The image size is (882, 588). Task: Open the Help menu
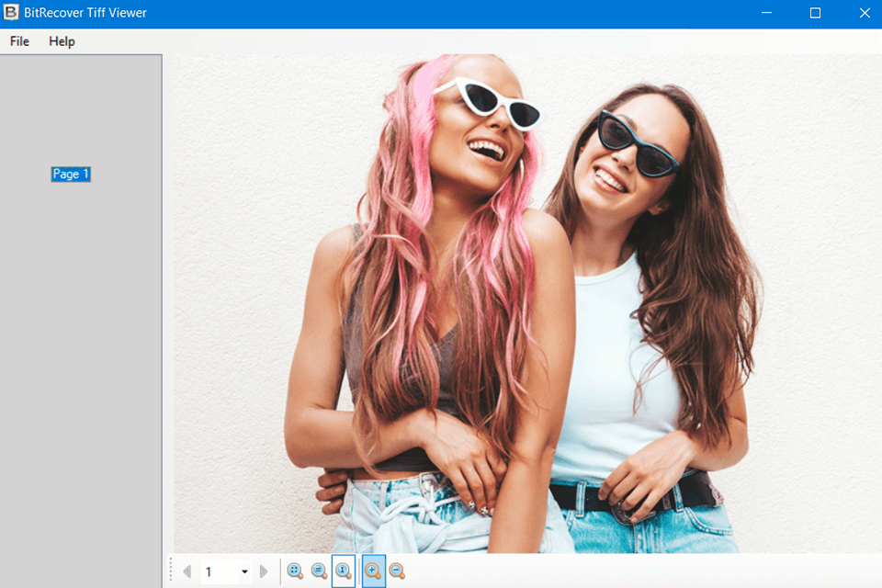point(62,41)
